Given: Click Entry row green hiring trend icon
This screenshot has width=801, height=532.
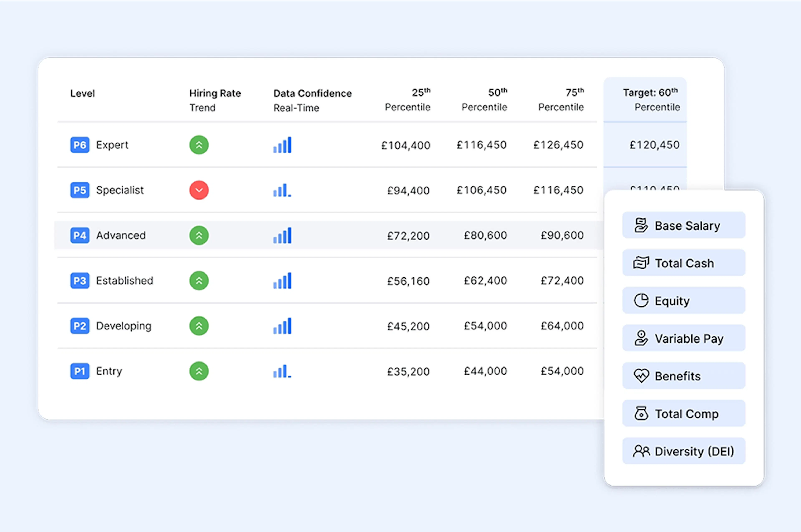Looking at the screenshot, I should tap(199, 371).
